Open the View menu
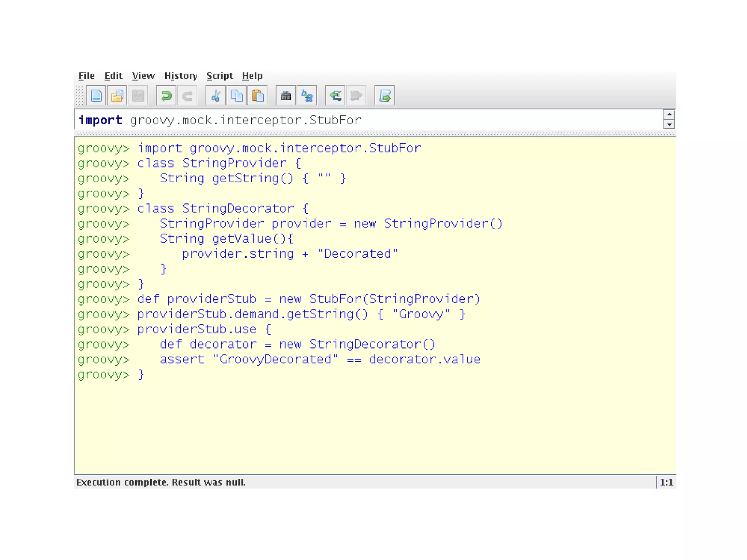The width and height of the screenshot is (747, 560). click(143, 76)
